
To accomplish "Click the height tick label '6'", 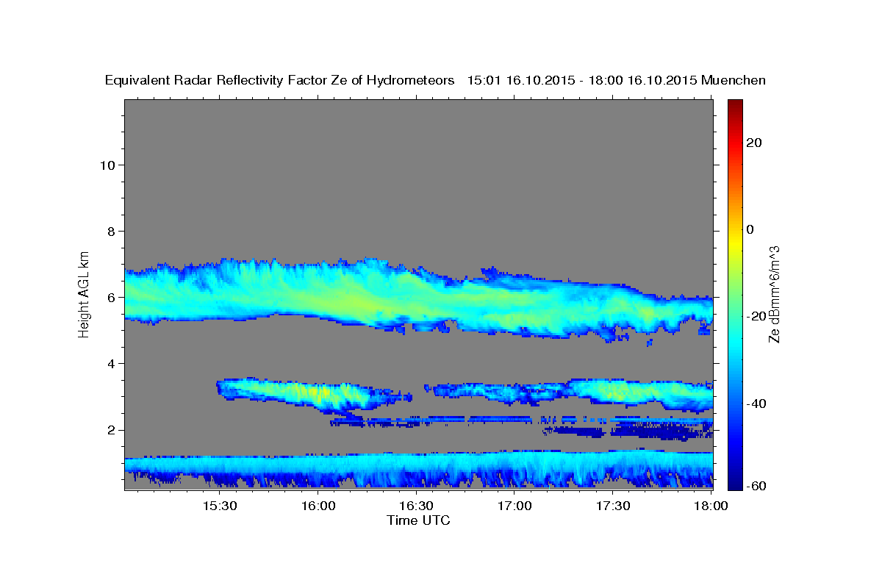I will (110, 297).
